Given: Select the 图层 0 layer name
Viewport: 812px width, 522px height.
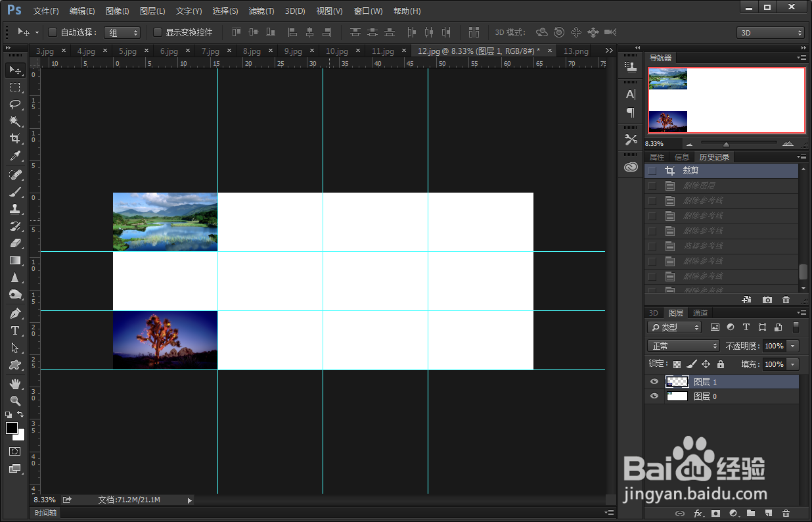Looking at the screenshot, I should click(706, 396).
